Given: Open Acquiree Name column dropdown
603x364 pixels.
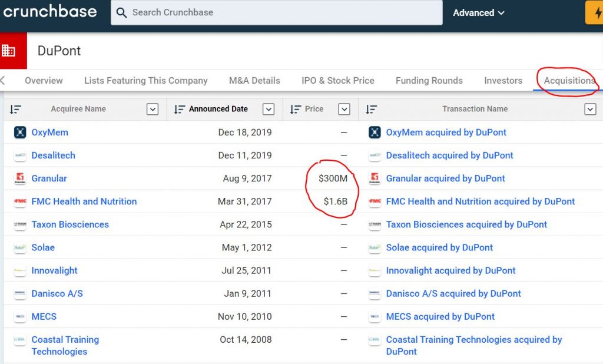Looking at the screenshot, I should (x=153, y=109).
